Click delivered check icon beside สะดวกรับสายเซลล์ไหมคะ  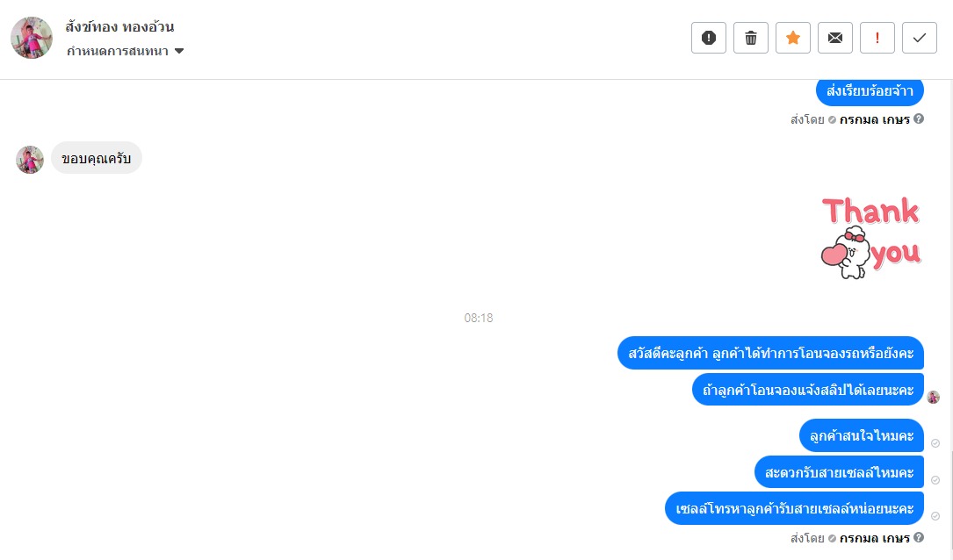935,480
